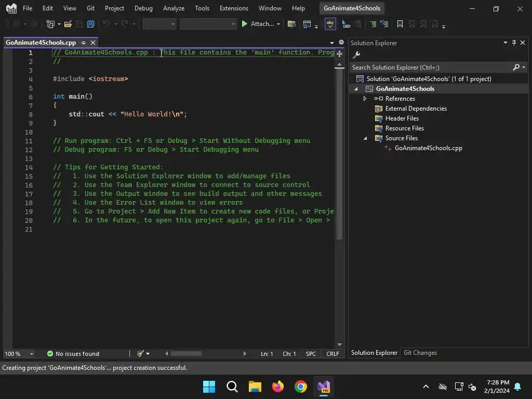Open the Analyze menu
This screenshot has width=532, height=399.
click(x=174, y=8)
